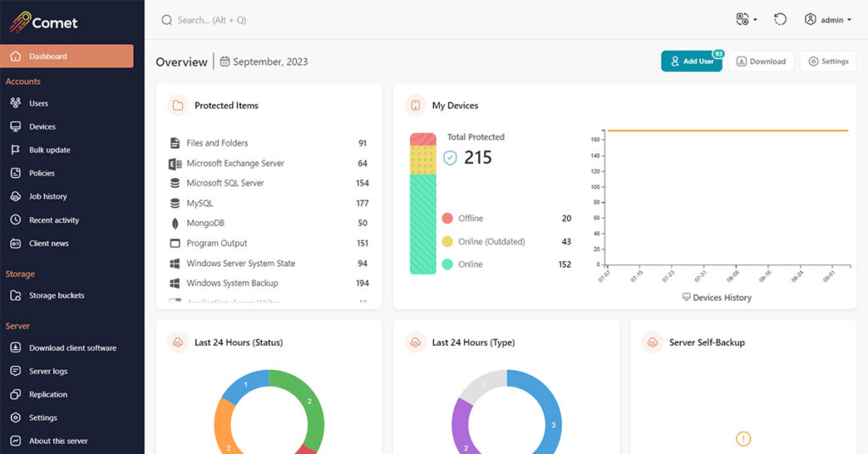868x454 pixels.
Task: Click the green Online segment of device bar
Action: [423, 224]
